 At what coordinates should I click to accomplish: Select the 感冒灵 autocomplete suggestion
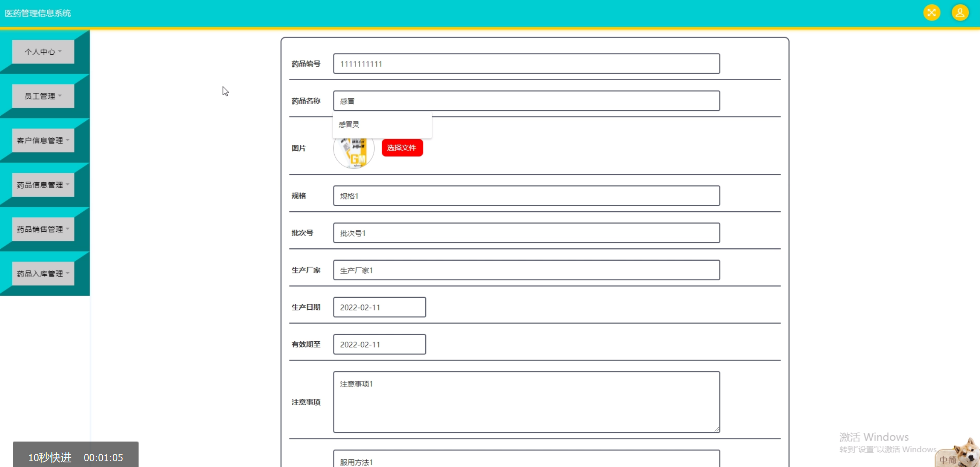point(349,125)
